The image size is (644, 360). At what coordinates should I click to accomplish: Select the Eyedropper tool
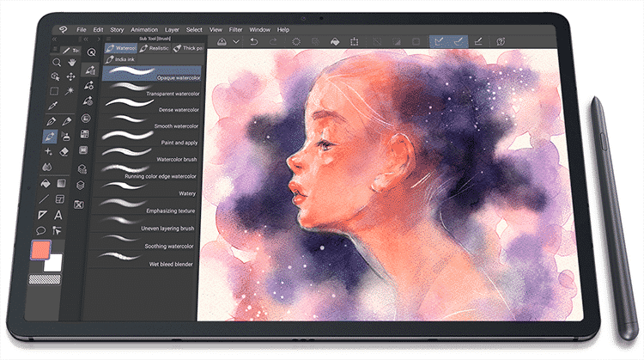tap(52, 106)
